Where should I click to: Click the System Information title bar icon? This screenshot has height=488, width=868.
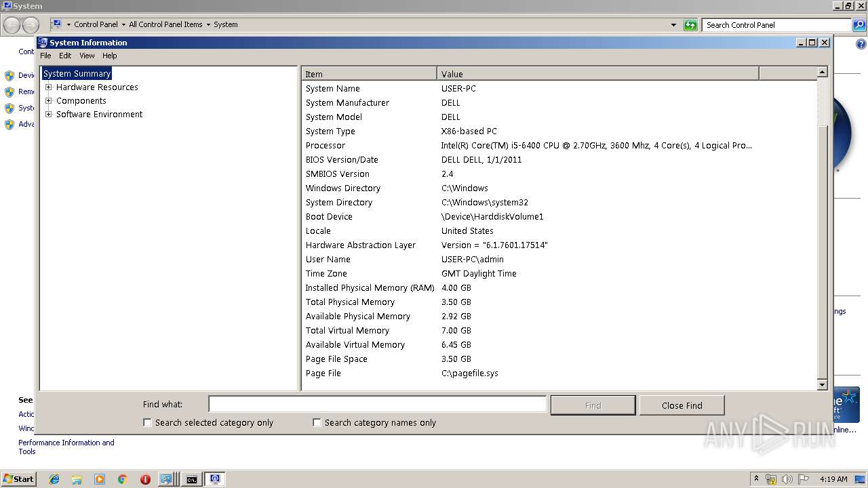[43, 42]
